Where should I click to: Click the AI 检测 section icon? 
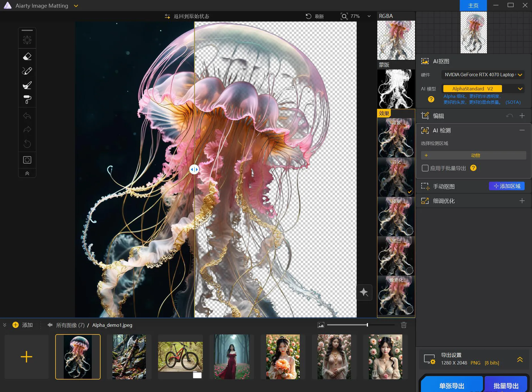point(425,130)
